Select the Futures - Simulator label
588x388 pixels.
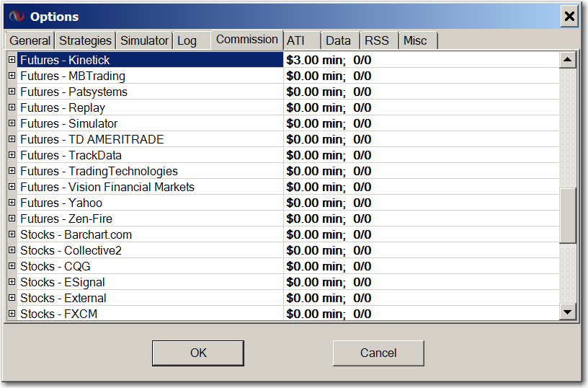(x=69, y=123)
